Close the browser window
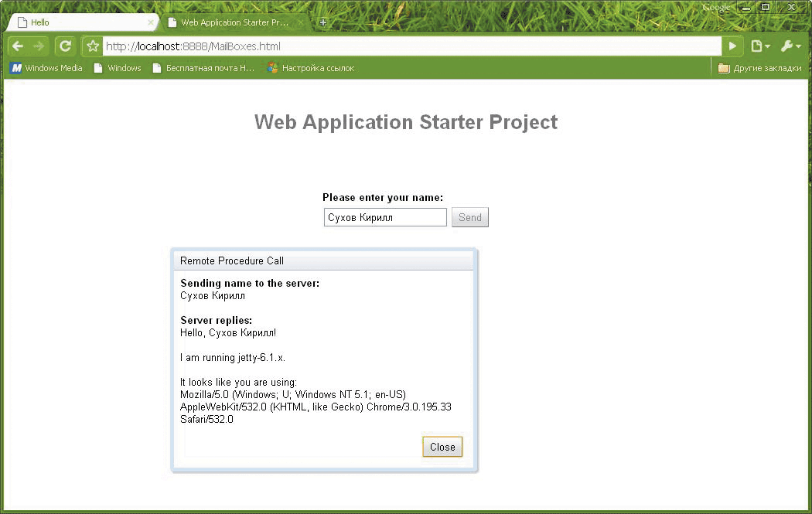This screenshot has height=514, width=812. click(x=791, y=7)
